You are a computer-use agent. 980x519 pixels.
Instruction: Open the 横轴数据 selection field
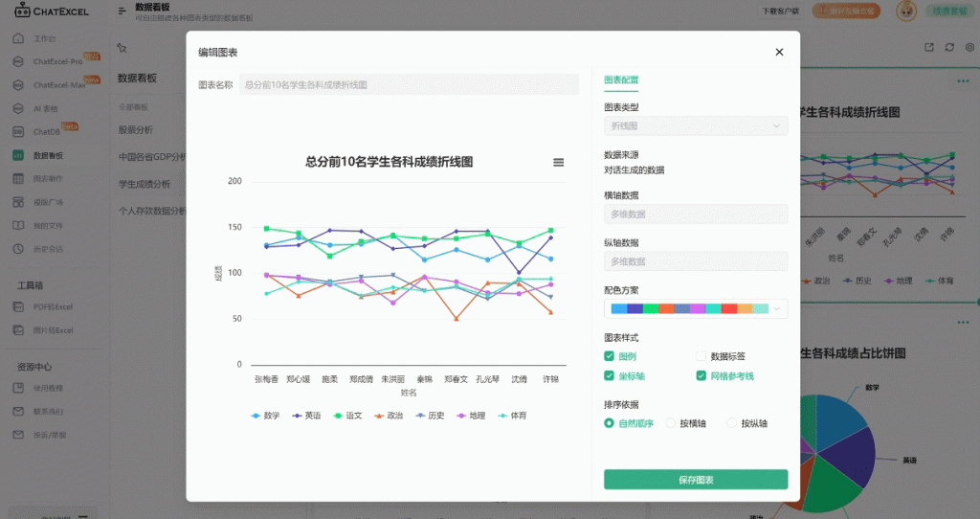click(696, 214)
